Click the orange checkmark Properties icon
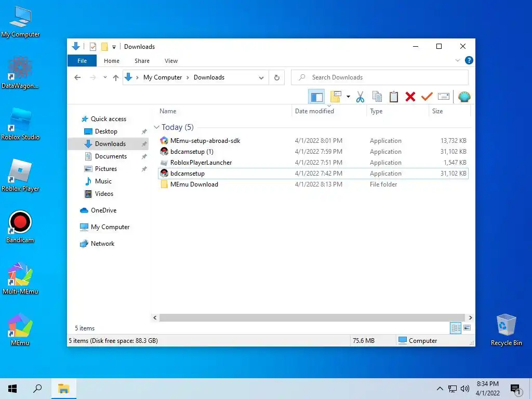 (427, 97)
